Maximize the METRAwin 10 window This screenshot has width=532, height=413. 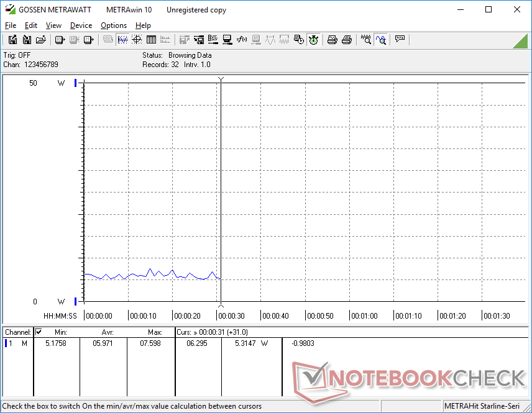pyautogui.click(x=488, y=9)
